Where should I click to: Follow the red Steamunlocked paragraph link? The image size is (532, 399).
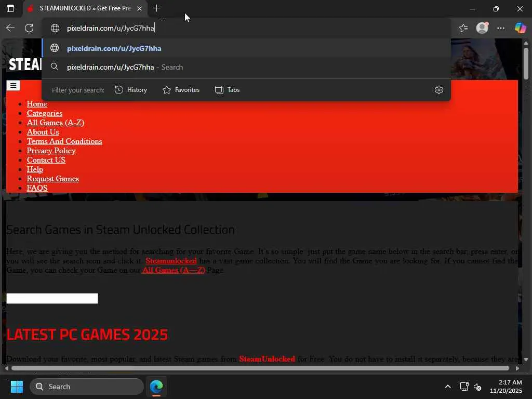pos(171,261)
